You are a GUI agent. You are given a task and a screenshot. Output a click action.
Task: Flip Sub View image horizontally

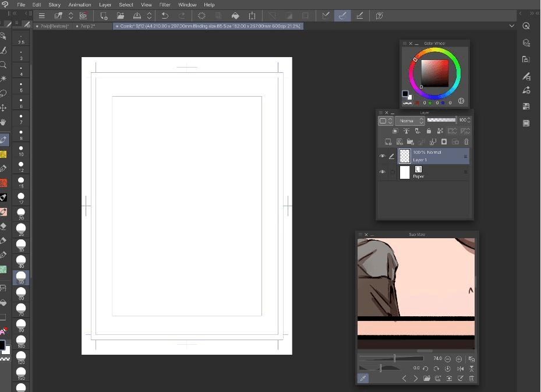(x=460, y=369)
